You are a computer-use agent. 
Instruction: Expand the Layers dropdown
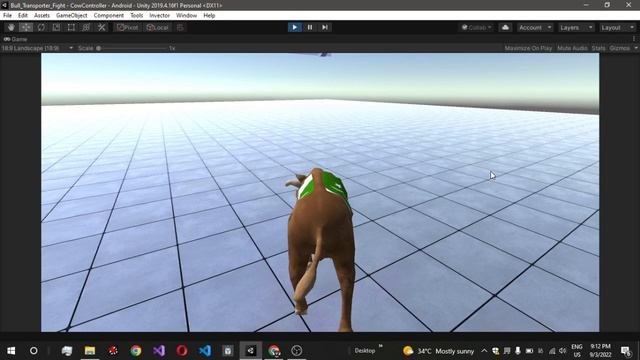click(x=576, y=27)
